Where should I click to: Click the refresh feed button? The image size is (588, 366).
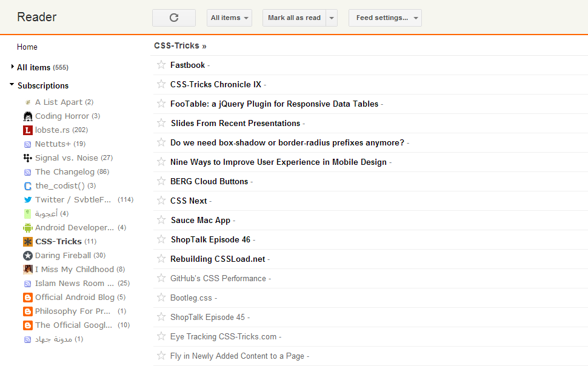point(173,18)
